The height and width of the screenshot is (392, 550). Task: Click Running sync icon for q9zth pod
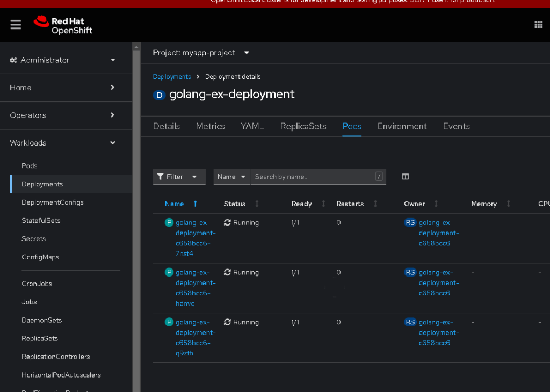click(x=227, y=322)
